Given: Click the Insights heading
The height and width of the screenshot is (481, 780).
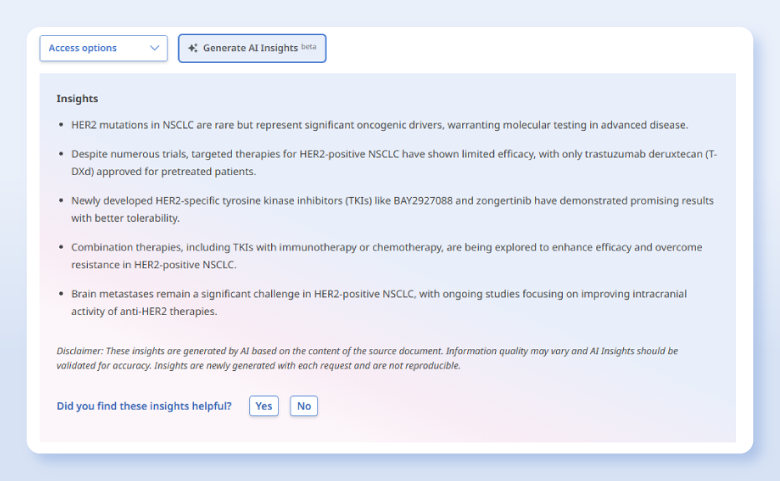Looking at the screenshot, I should click(77, 99).
